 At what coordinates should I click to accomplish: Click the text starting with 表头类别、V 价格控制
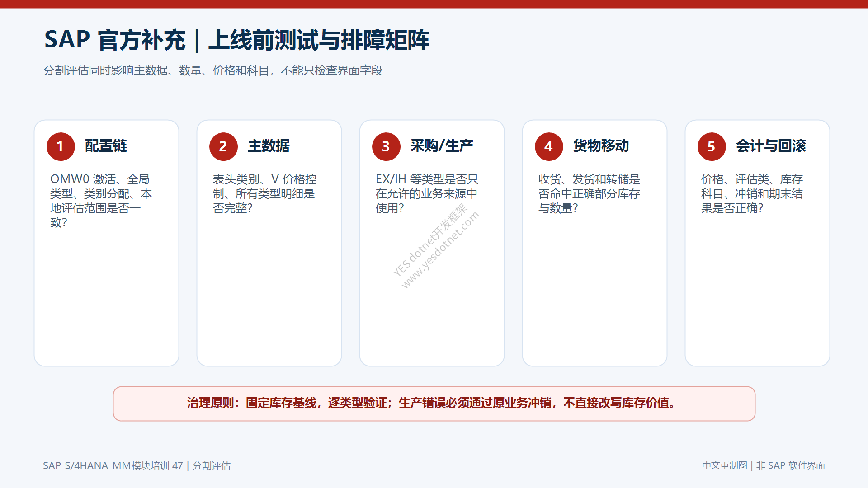click(265, 193)
